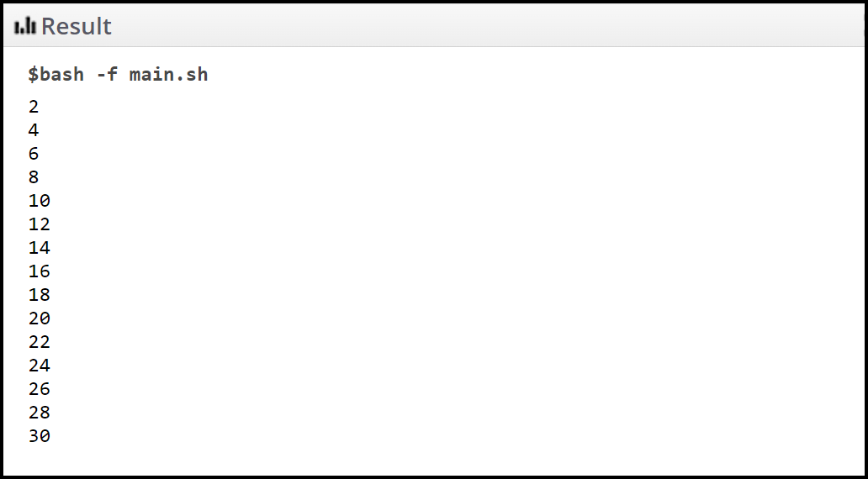Viewport: 868px width, 479px height.
Task: Click the bar chart Result icon
Action: pyautogui.click(x=25, y=26)
